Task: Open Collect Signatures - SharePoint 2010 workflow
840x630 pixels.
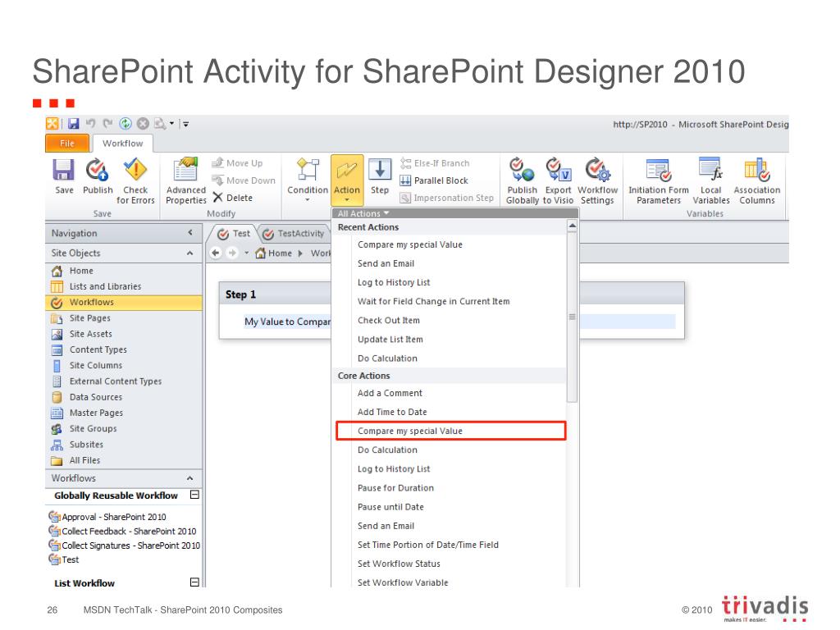Action: [x=125, y=546]
